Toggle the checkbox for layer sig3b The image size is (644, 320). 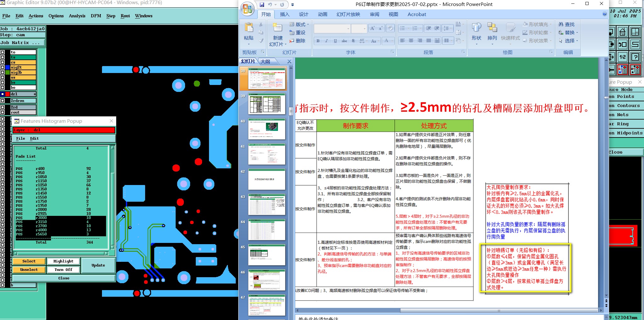(3, 72)
